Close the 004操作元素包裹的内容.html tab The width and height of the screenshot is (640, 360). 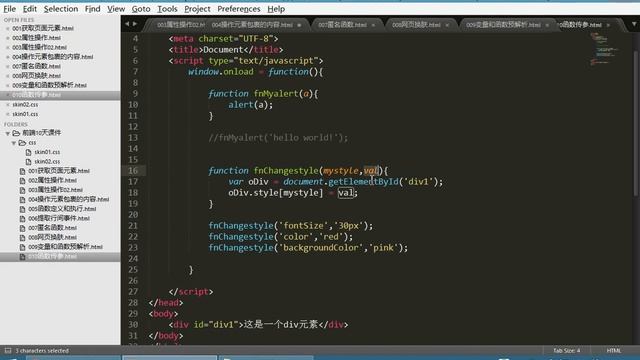[x=299, y=25]
